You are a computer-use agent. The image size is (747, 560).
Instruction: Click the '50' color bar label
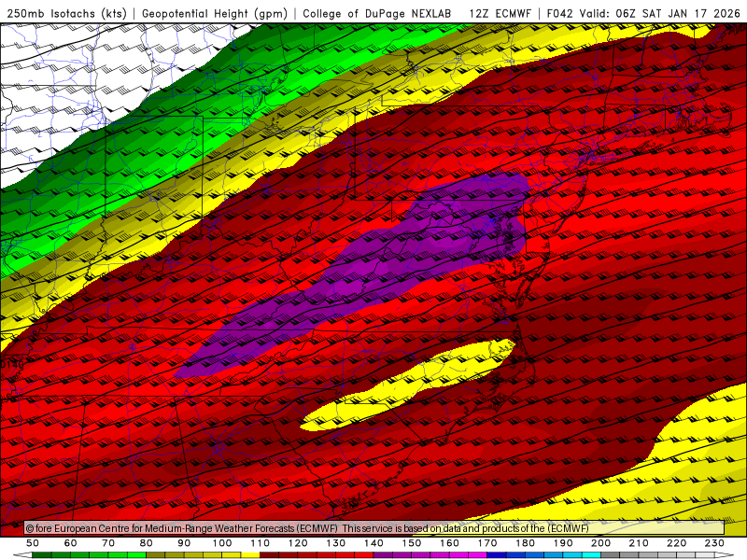pyautogui.click(x=33, y=543)
